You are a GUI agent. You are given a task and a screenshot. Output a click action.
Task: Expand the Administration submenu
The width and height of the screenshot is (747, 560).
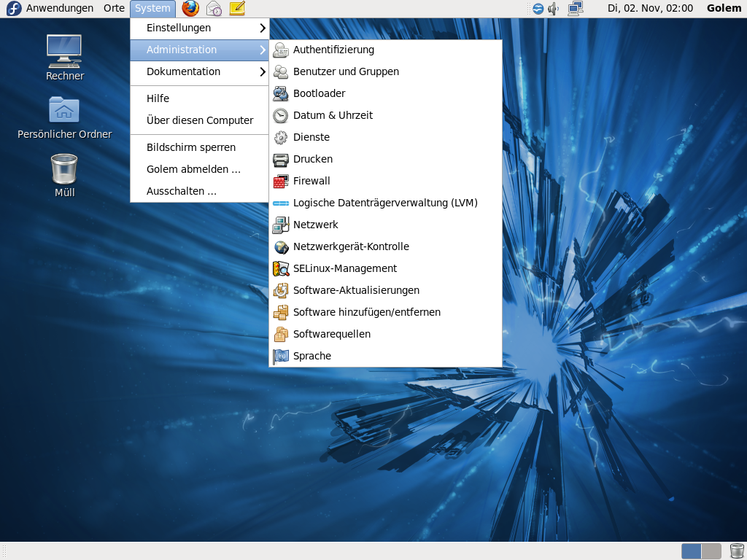(x=180, y=50)
